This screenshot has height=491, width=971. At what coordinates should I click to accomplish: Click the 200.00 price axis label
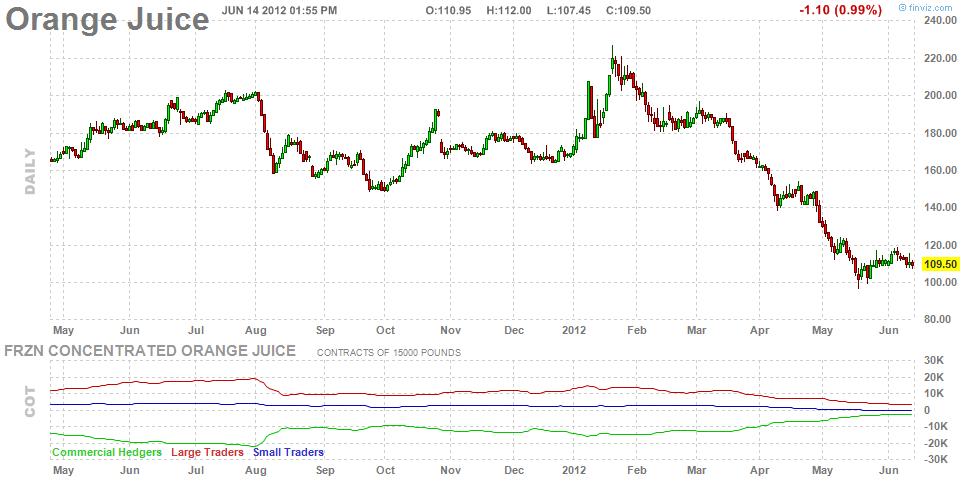click(x=940, y=95)
